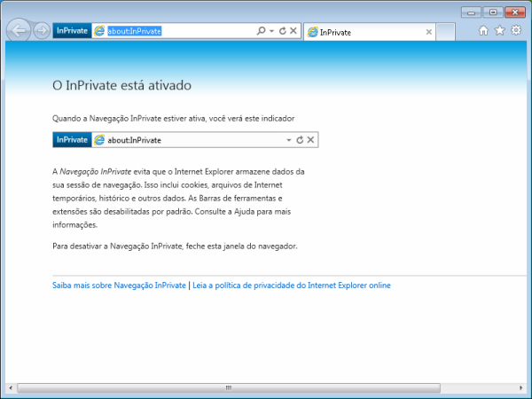Click the Search magnifier in address bar
The image size is (532, 399).
261,31
